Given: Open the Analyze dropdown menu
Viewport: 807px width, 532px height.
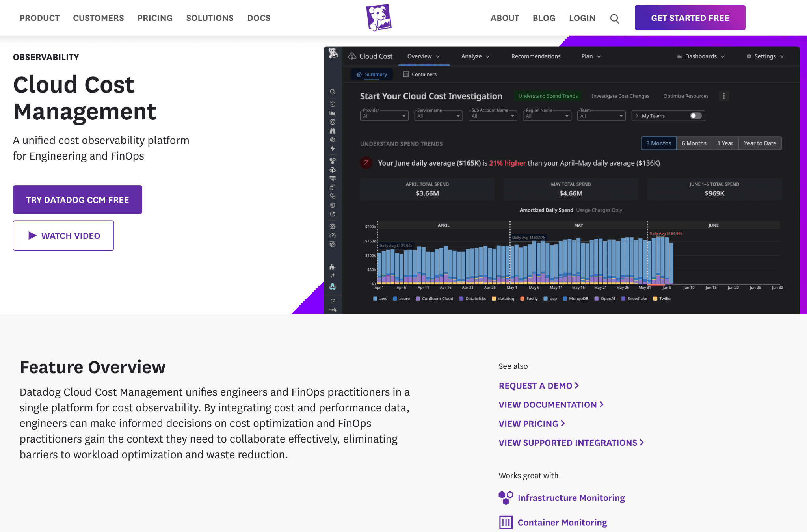Looking at the screenshot, I should [x=475, y=56].
